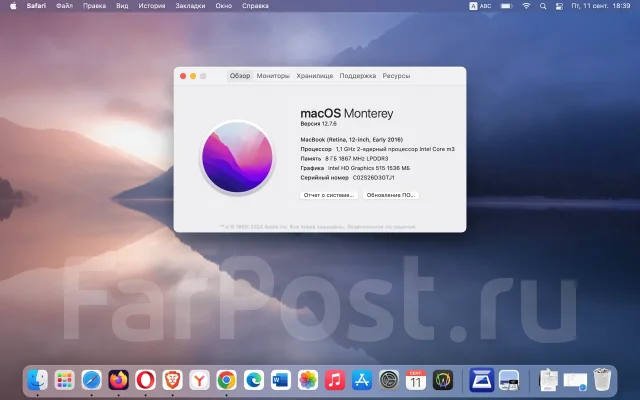The width and height of the screenshot is (640, 400).
Task: Switch to the Хранилище tab
Action: [x=315, y=76]
